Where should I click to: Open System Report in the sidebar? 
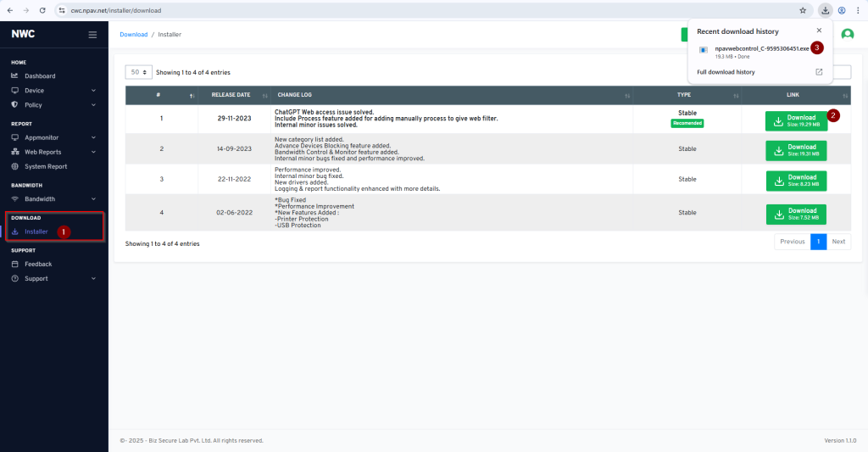46,166
